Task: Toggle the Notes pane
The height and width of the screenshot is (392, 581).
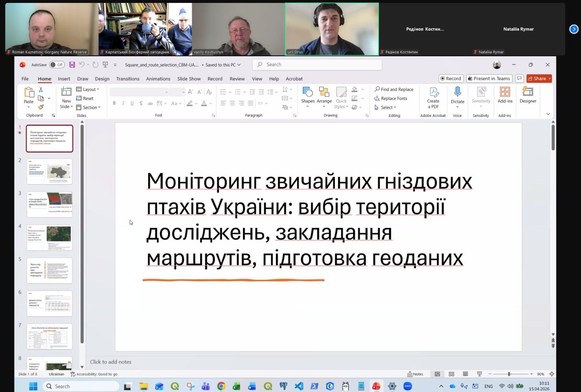Action: click(x=415, y=374)
